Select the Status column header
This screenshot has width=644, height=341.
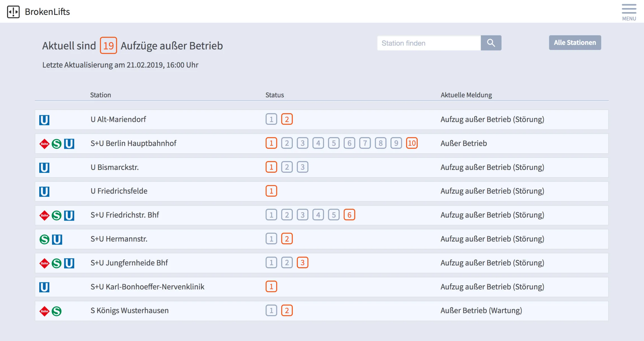click(x=275, y=95)
